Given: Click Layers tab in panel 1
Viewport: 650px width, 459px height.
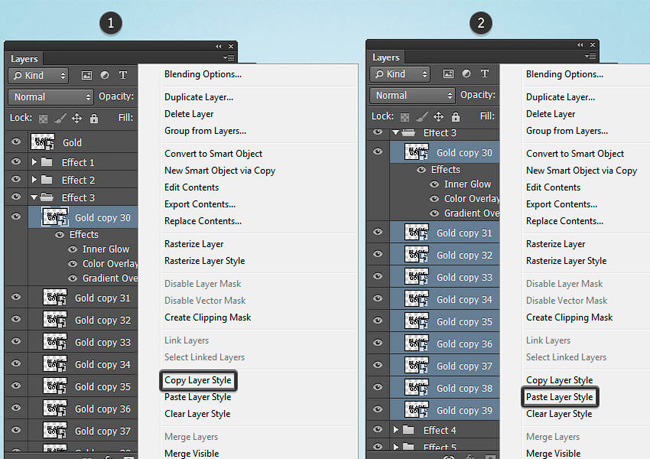Looking at the screenshot, I should [x=24, y=59].
